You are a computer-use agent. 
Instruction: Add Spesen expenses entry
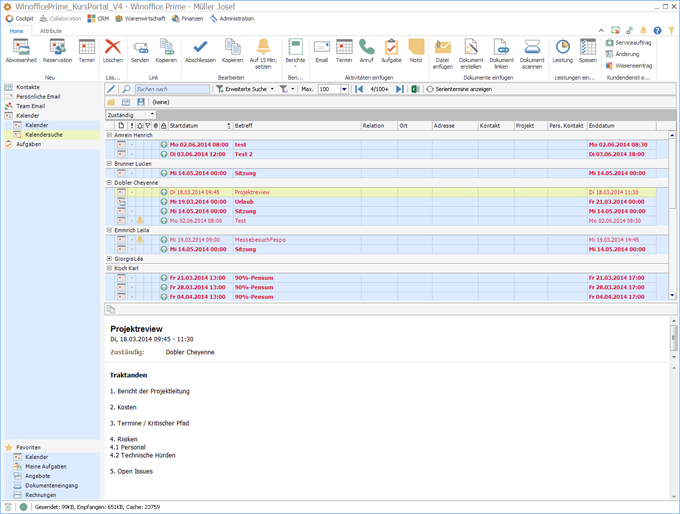coord(588,51)
